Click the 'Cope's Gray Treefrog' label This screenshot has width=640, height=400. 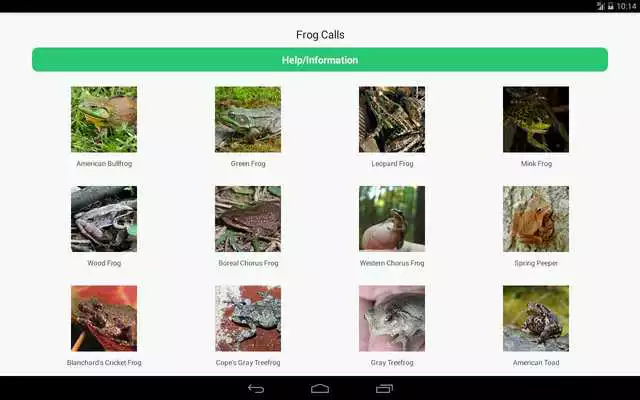[248, 362]
